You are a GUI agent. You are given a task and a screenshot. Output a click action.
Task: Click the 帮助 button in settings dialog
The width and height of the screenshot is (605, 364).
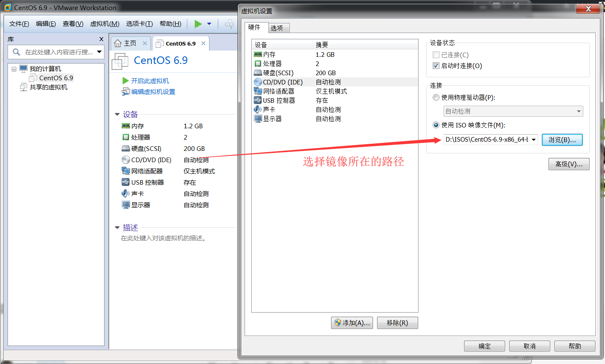pyautogui.click(x=575, y=346)
